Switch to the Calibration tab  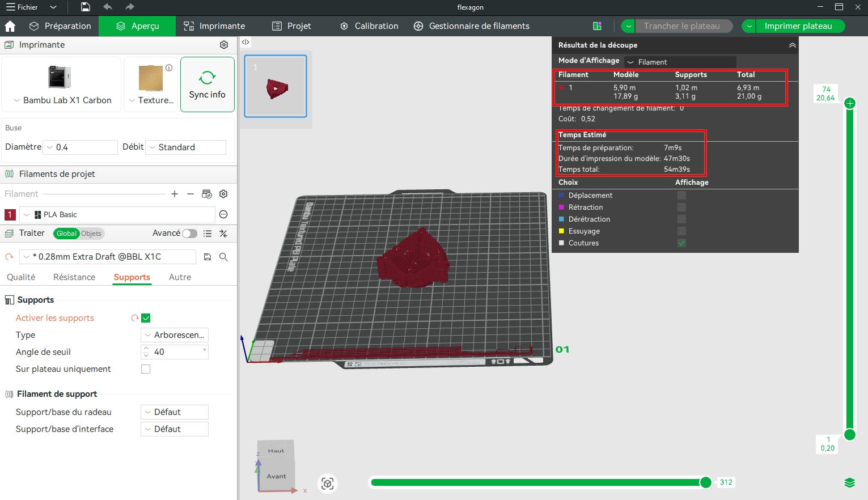369,26
